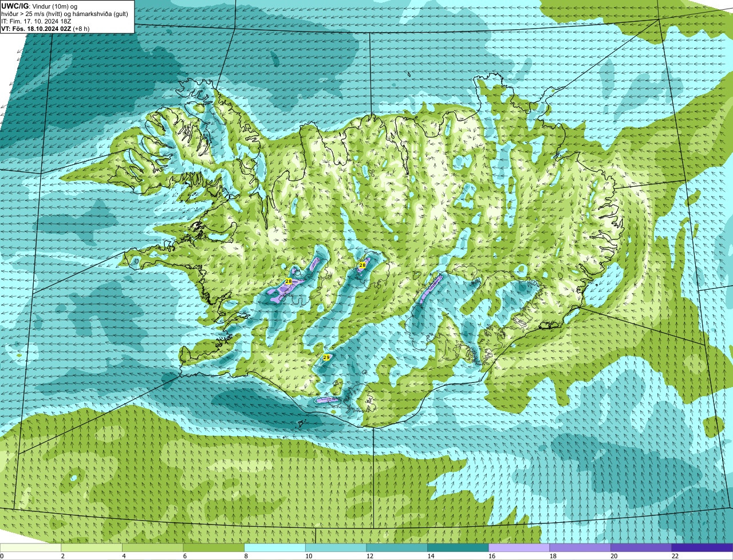Click the "16" tick label on the colorbar
The width and height of the screenshot is (733, 560).
[x=492, y=556]
